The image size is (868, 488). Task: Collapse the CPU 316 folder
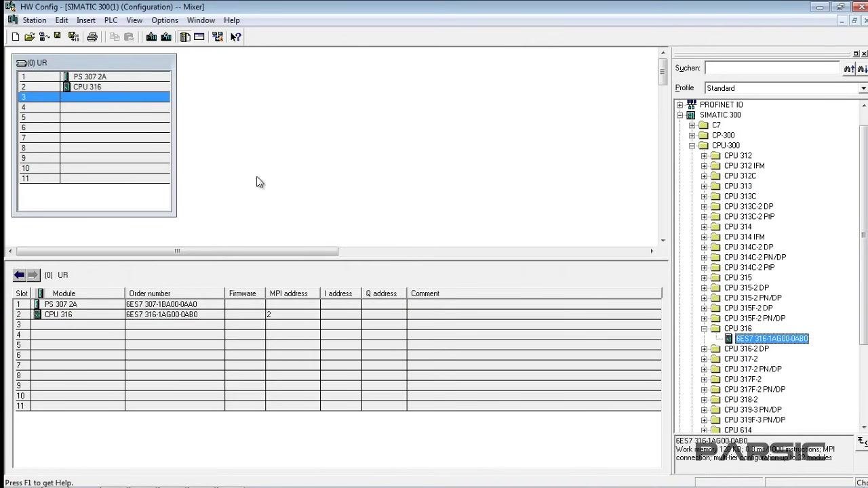pyautogui.click(x=704, y=328)
